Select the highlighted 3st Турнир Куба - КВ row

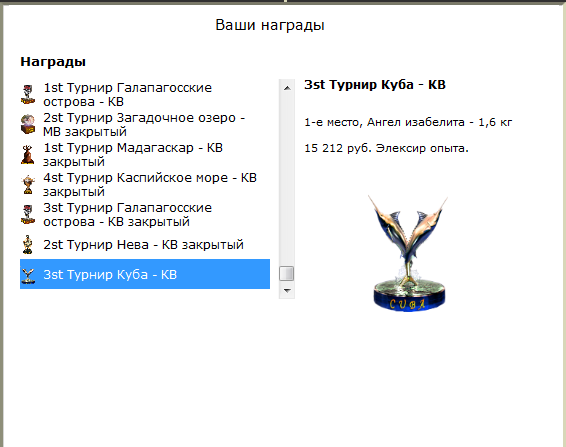[145, 274]
